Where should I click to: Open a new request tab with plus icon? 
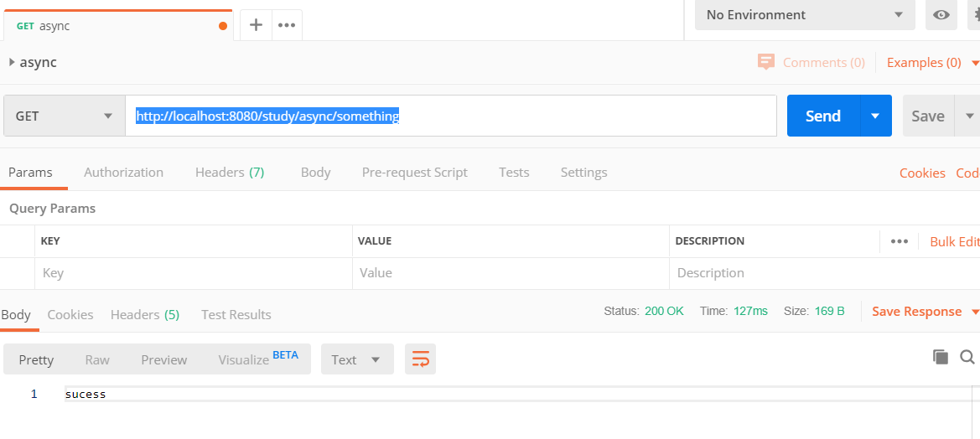tap(256, 25)
